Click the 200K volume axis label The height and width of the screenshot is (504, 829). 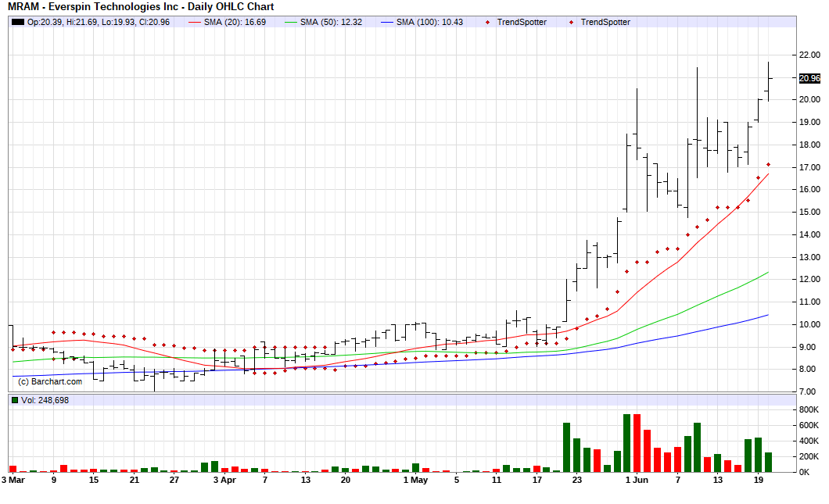[x=809, y=456]
